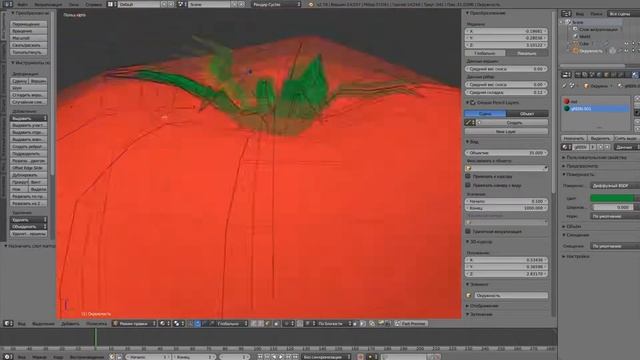The height and width of the screenshot is (360, 640).
Task: Click the Translate tool button
Action: 28,24
